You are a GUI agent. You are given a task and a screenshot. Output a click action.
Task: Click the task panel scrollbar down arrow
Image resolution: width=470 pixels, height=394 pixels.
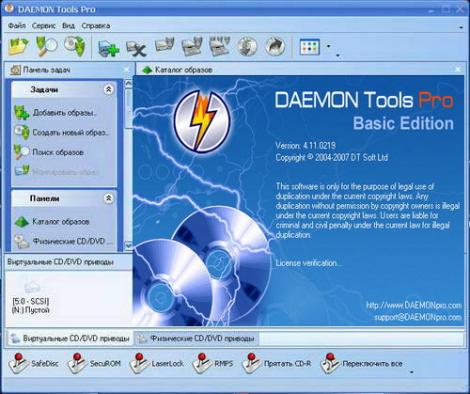point(128,246)
